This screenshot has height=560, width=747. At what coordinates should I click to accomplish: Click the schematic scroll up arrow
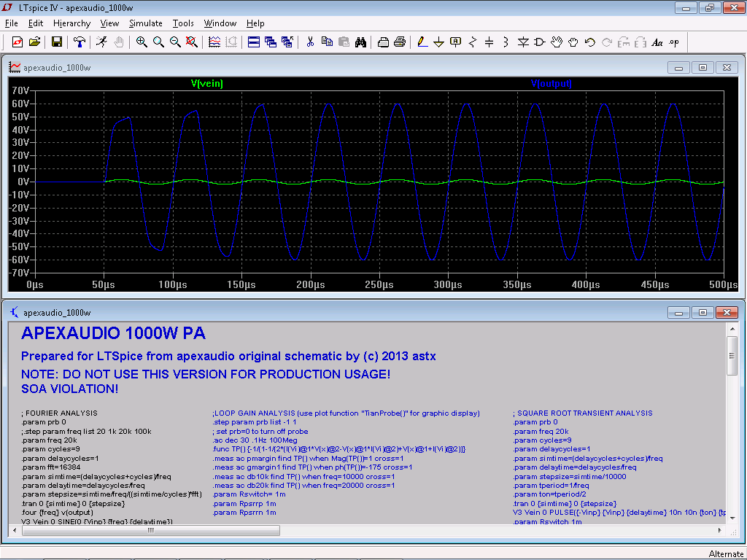732,329
